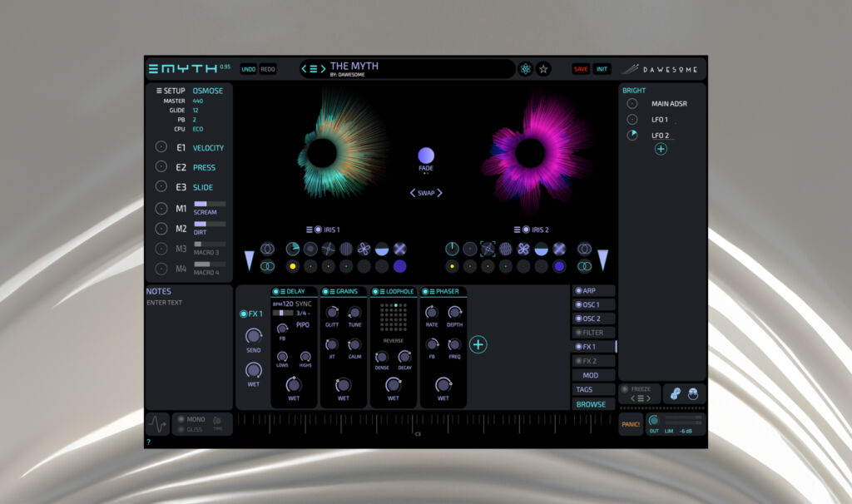Click the SWAP button between the irises
Image resolution: width=852 pixels, height=504 pixels.
[x=426, y=192]
